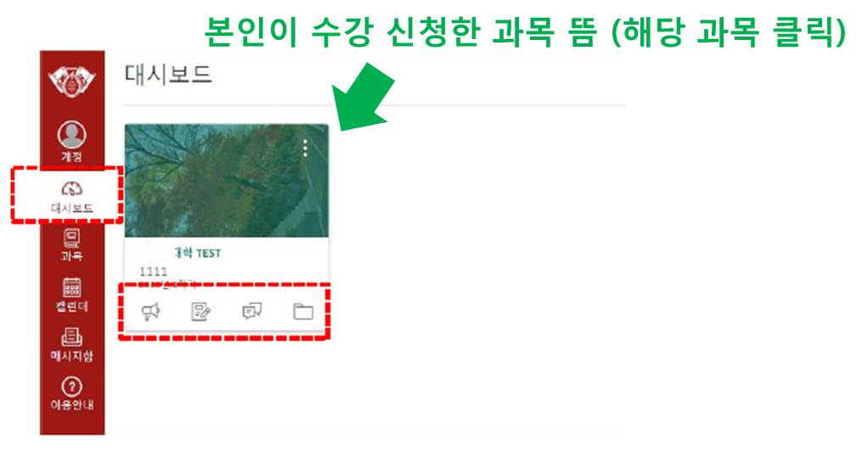The width and height of the screenshot is (868, 451).
Task: Click the 이용안내 label text in sidebar
Action: tap(72, 405)
